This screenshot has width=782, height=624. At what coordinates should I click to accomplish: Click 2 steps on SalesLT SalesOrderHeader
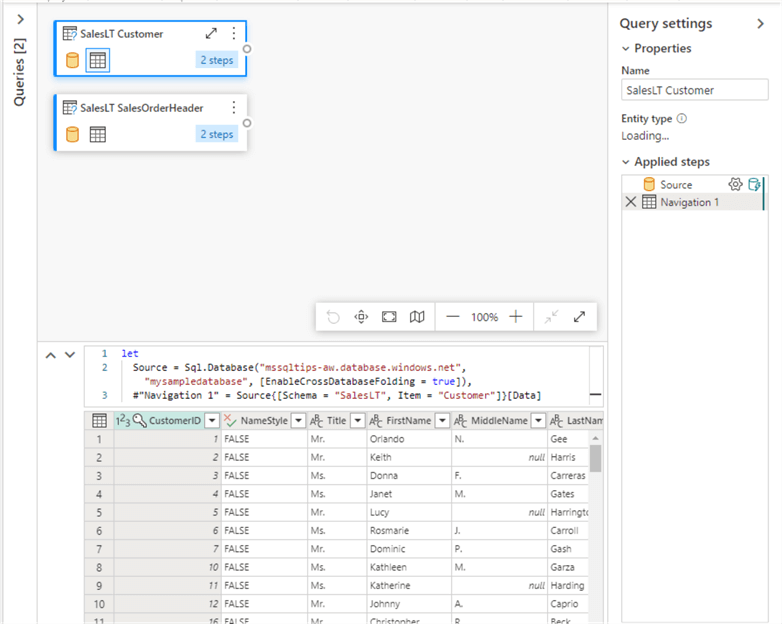[216, 134]
